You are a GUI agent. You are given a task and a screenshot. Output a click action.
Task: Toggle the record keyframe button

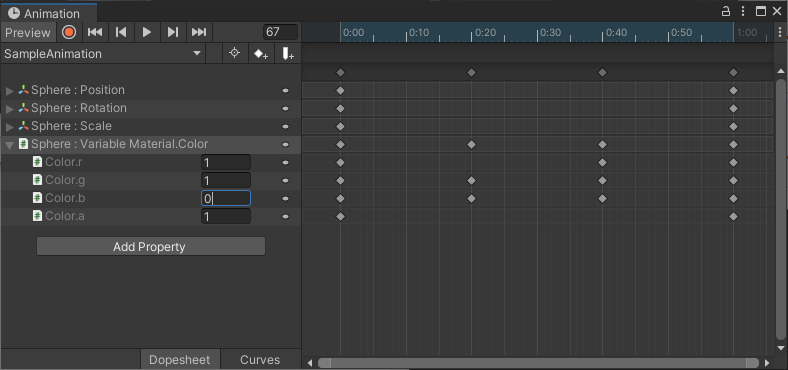click(x=69, y=32)
